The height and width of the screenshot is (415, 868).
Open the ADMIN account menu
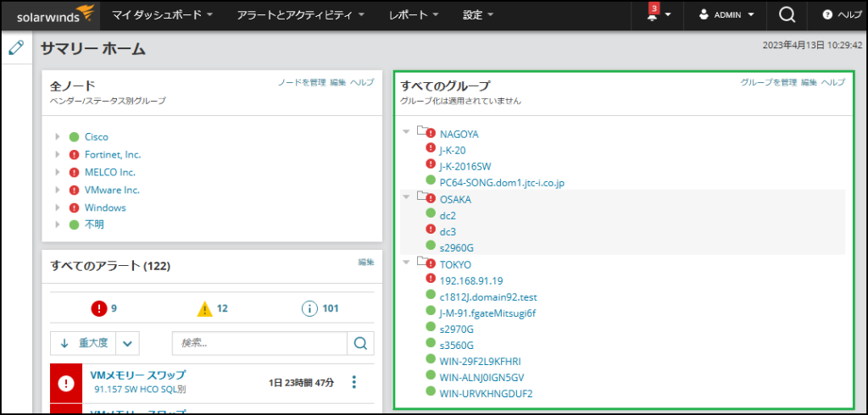[x=726, y=15]
